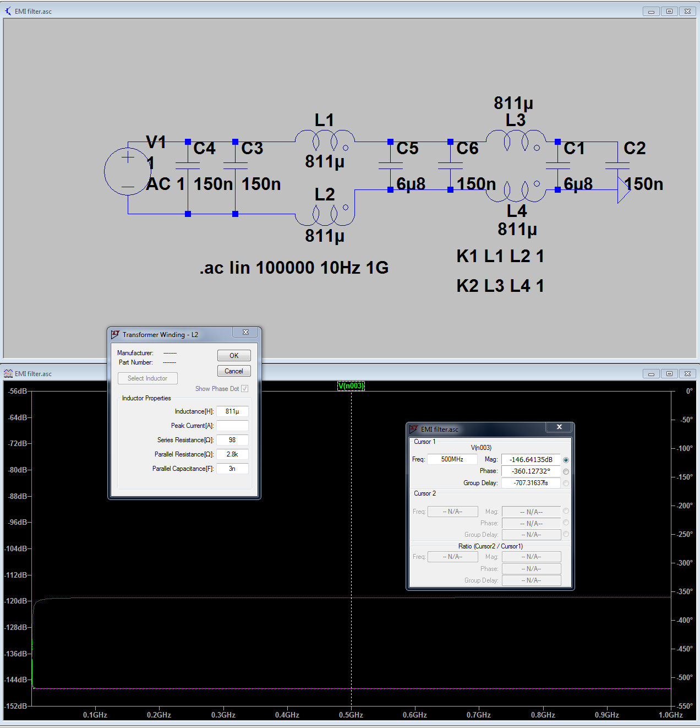Click capacitor C1 symbol

(x=558, y=165)
